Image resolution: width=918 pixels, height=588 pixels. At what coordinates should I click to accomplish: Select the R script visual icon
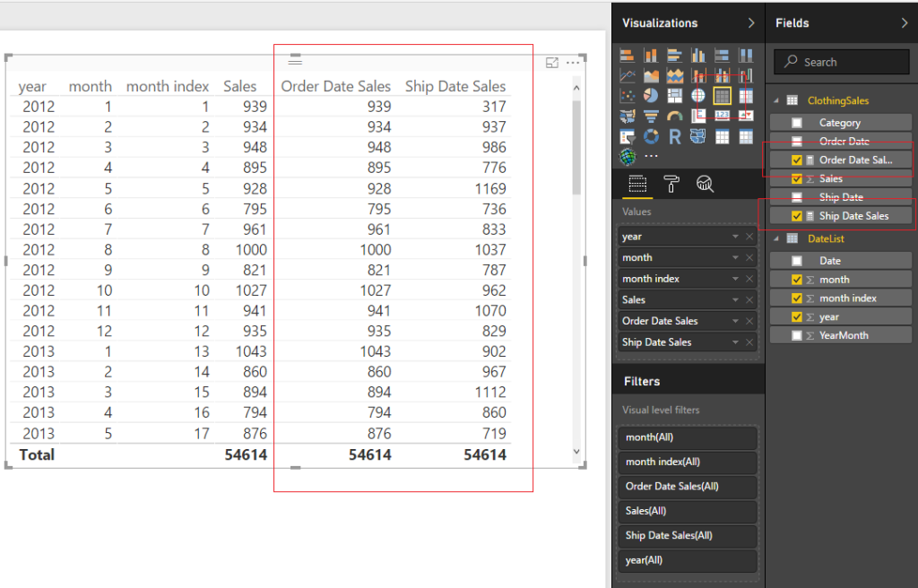[x=675, y=136]
